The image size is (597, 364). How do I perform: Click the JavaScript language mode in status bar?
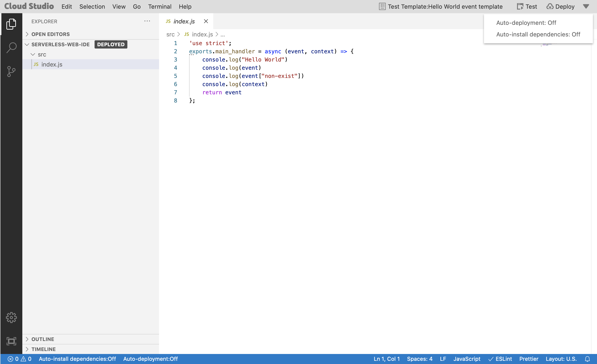[x=467, y=359]
